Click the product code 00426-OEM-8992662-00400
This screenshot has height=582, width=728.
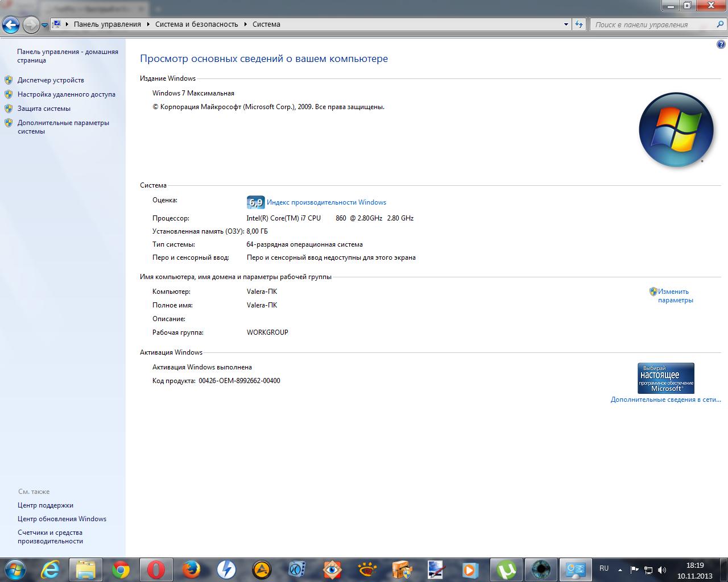(x=239, y=381)
